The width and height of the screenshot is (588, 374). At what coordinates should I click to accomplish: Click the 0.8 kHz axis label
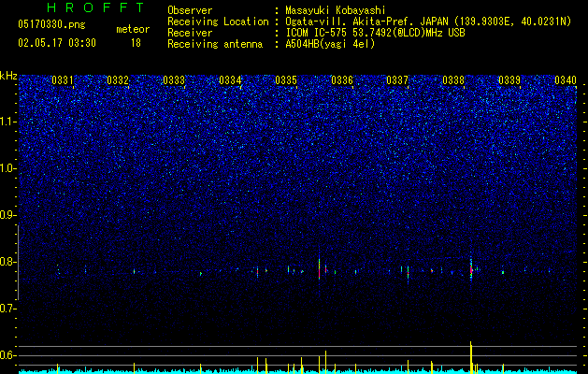(7, 262)
